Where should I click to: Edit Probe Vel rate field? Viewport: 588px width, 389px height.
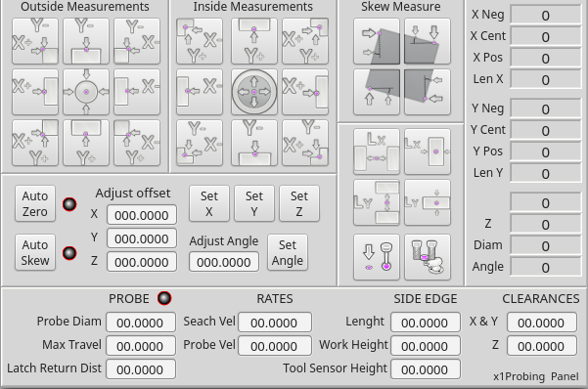click(275, 346)
